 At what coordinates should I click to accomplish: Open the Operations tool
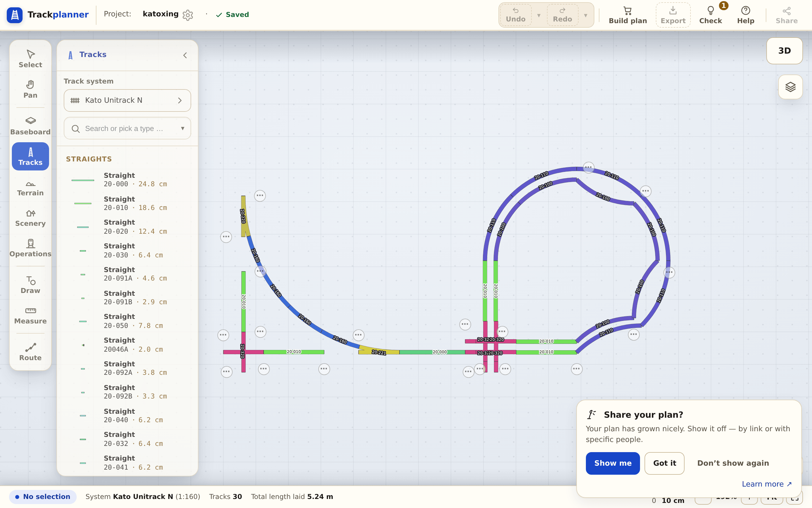(30, 248)
